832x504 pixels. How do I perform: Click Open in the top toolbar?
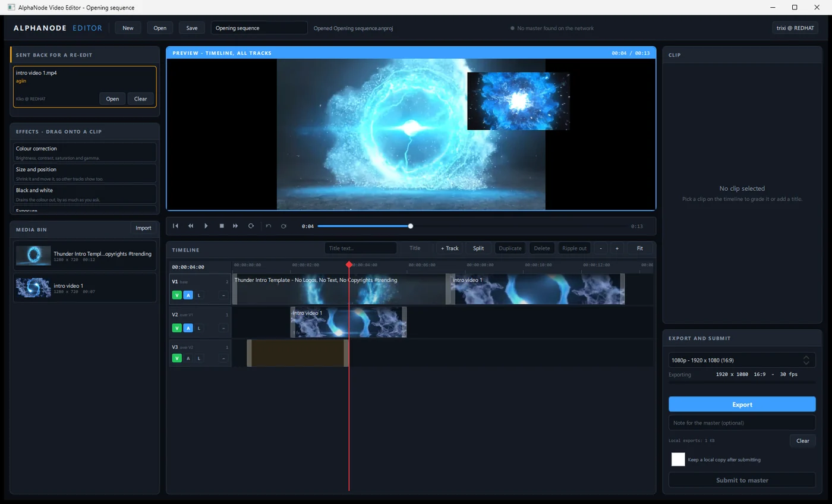point(160,28)
